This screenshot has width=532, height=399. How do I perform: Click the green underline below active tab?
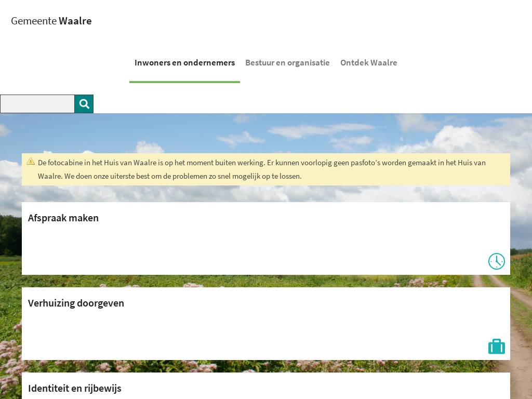(x=184, y=82)
